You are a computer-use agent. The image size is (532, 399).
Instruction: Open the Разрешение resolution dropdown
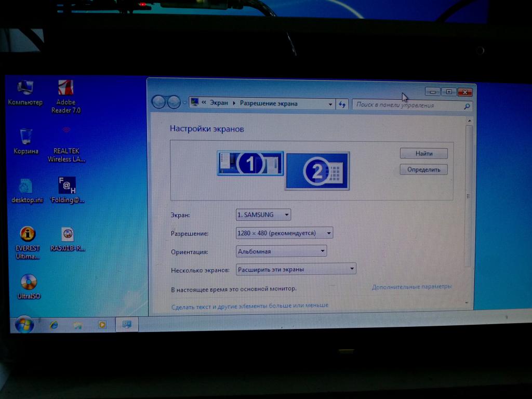tap(284, 233)
